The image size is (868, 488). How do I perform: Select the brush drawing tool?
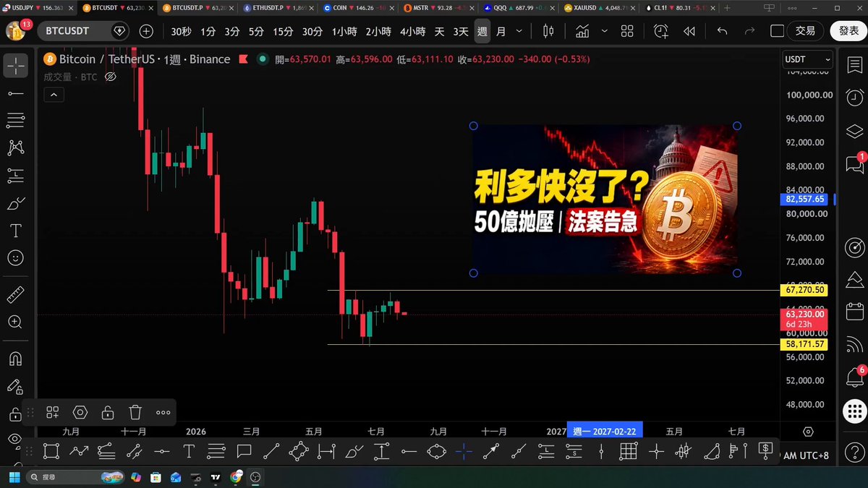[15, 203]
